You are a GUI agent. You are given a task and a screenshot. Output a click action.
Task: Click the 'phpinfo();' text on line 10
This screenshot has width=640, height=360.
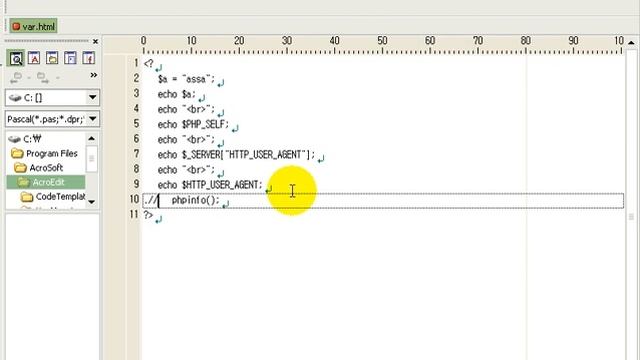click(x=196, y=200)
